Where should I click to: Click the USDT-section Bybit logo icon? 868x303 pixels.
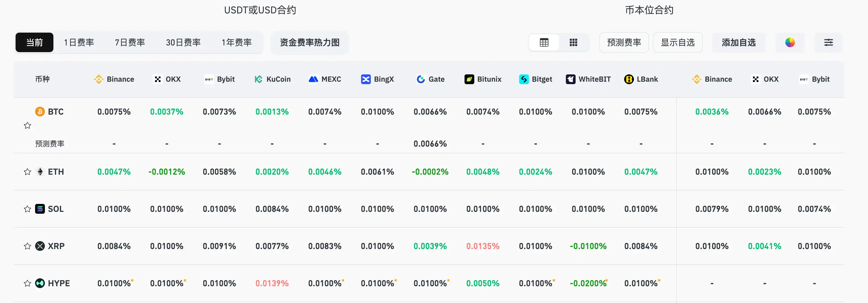[209, 79]
